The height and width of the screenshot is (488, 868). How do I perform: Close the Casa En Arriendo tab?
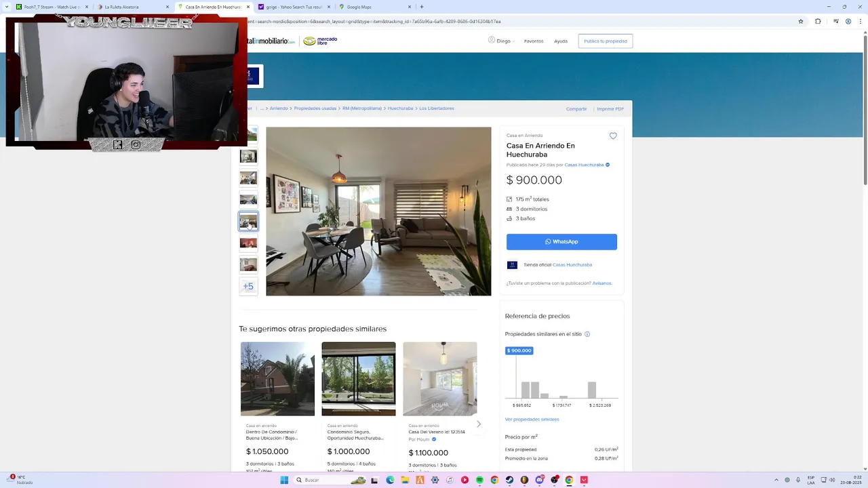click(248, 7)
